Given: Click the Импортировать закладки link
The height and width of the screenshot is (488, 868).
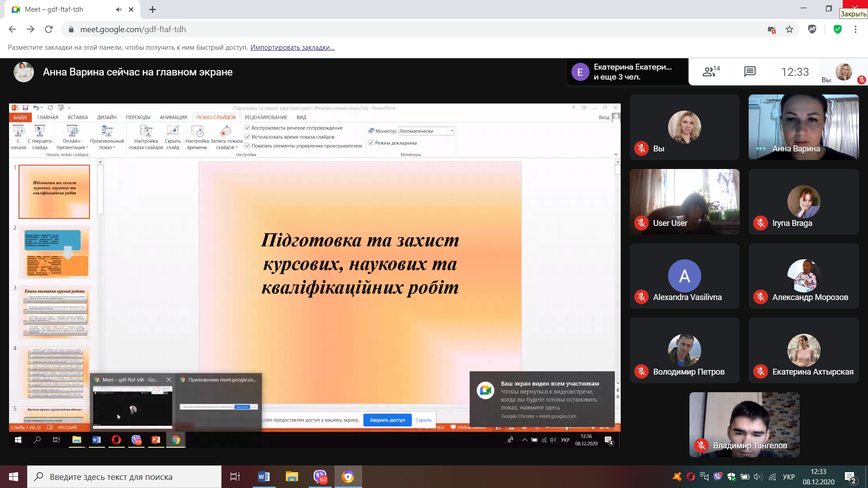Looking at the screenshot, I should click(x=292, y=47).
